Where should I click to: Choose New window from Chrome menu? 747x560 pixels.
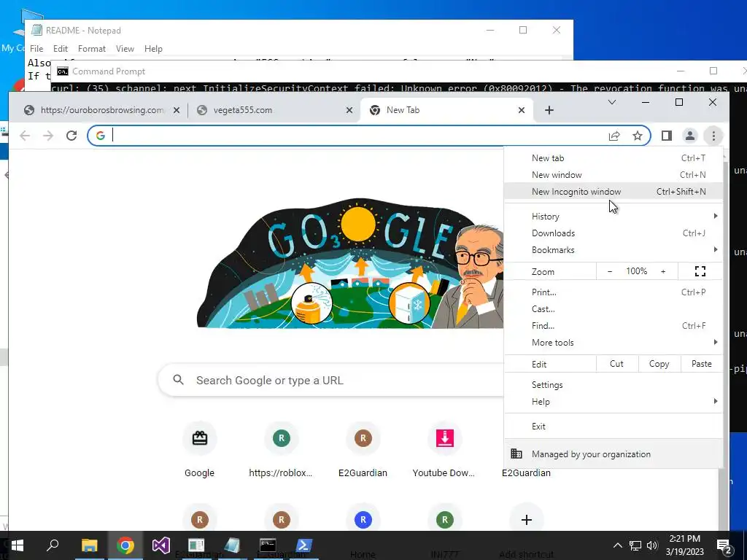coord(614,175)
